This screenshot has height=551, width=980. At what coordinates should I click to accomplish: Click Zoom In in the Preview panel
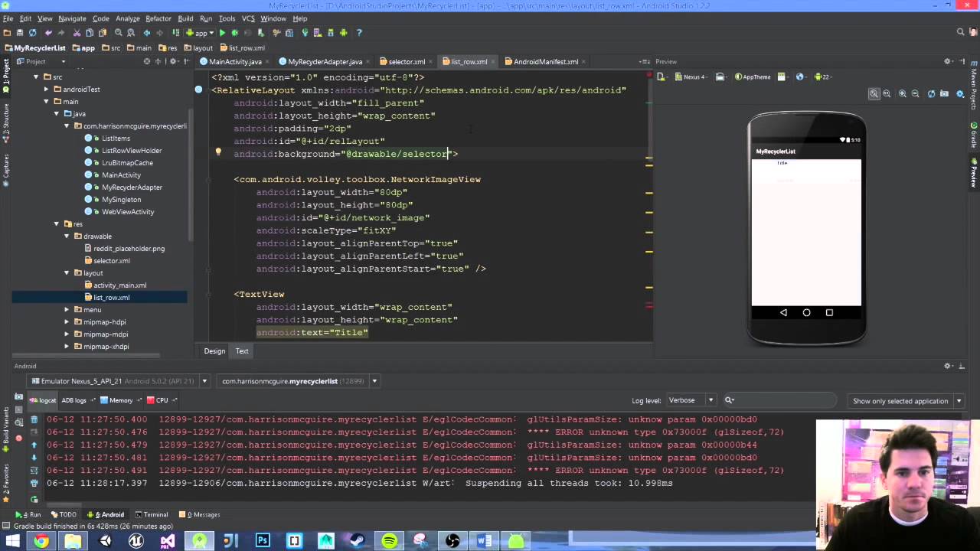tap(903, 93)
